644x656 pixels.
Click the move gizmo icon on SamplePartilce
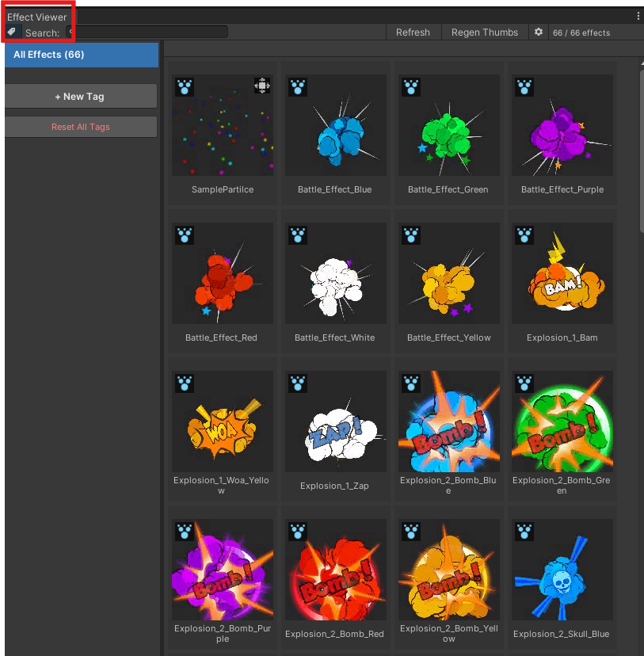262,86
